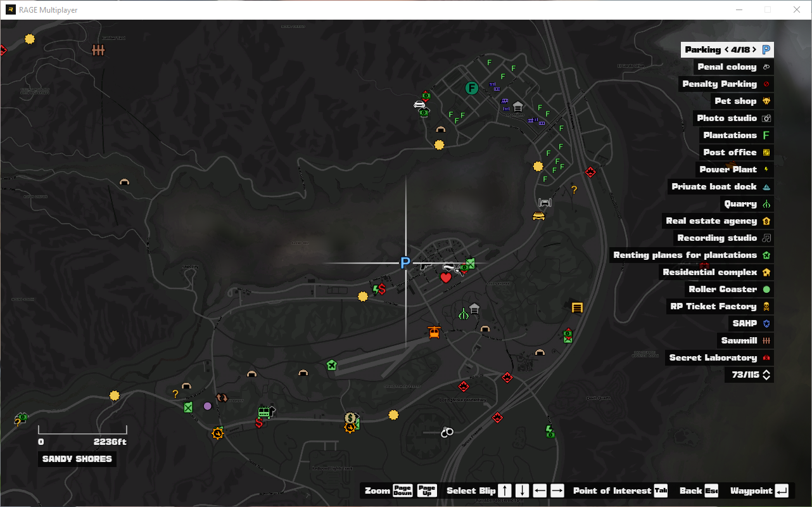Click the sawmill fence blip on the map
Viewport: 812px width, 507px height.
click(x=98, y=49)
